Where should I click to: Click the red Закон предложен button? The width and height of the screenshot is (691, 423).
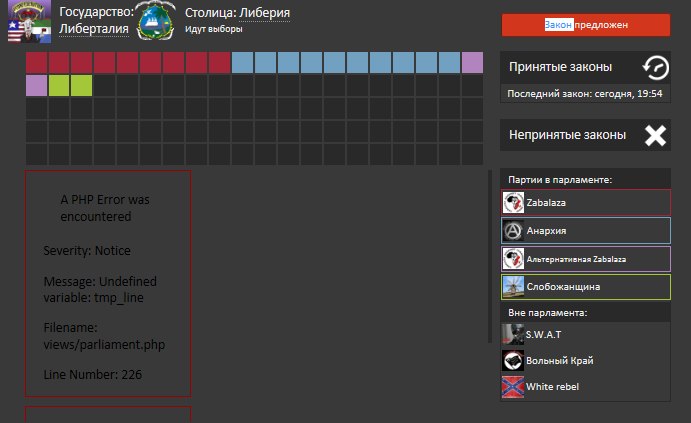click(586, 25)
